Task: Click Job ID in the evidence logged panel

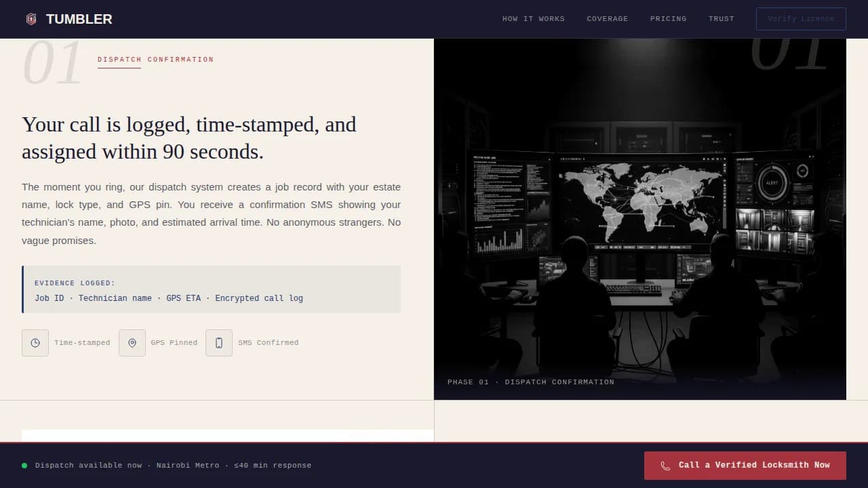Action: [50, 298]
